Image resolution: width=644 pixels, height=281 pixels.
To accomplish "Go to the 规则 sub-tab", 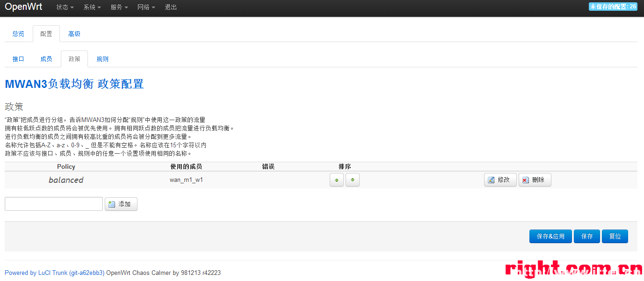I will click(x=102, y=59).
